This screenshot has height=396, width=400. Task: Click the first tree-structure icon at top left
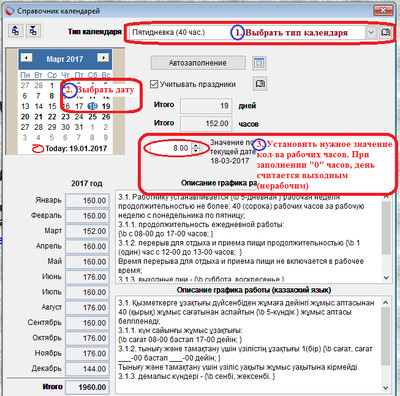click(16, 31)
